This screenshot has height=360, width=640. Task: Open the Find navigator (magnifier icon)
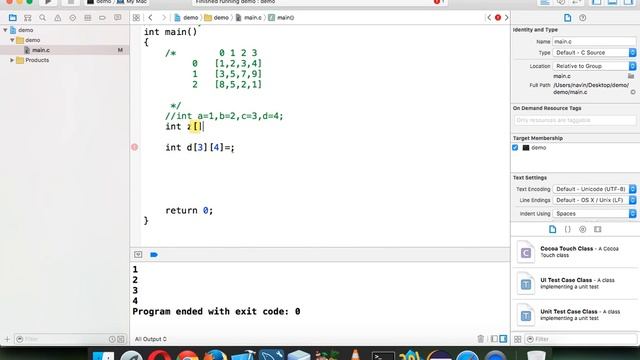click(x=42, y=18)
